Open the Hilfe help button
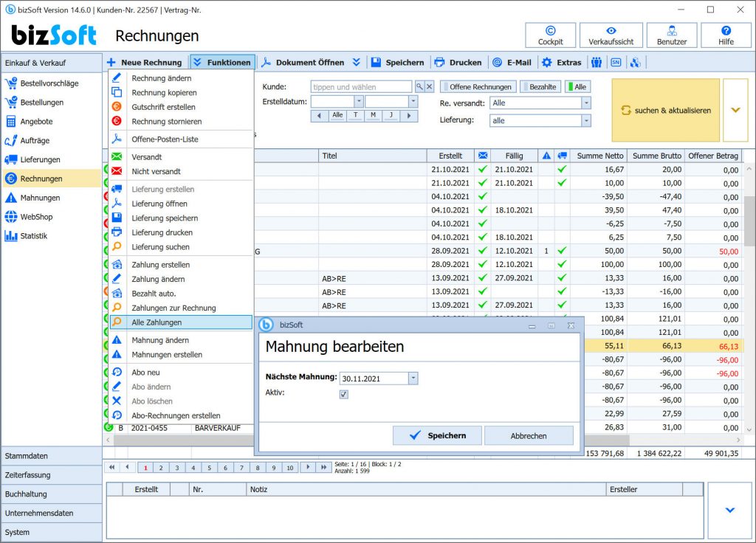This screenshot has height=543, width=756. [x=726, y=35]
